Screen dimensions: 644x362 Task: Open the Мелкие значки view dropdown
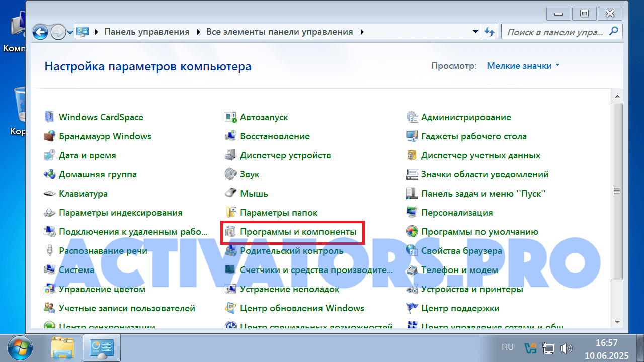pyautogui.click(x=523, y=66)
